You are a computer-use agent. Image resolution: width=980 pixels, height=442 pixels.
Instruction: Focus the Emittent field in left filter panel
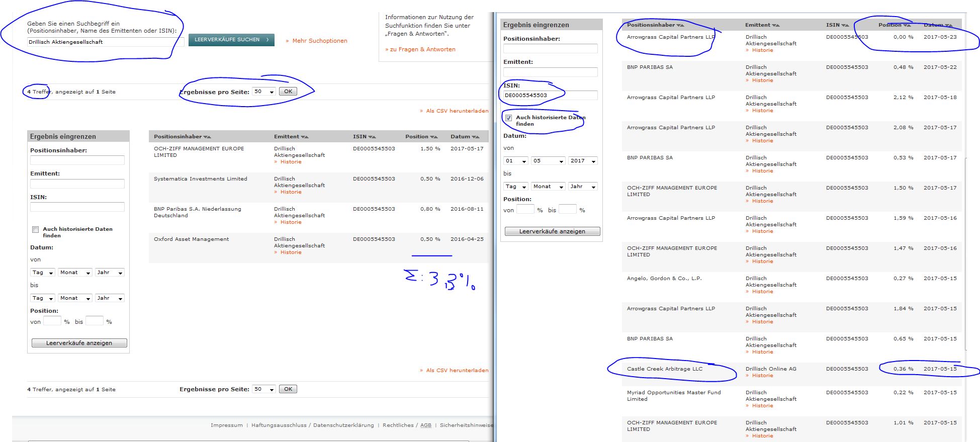(77, 184)
